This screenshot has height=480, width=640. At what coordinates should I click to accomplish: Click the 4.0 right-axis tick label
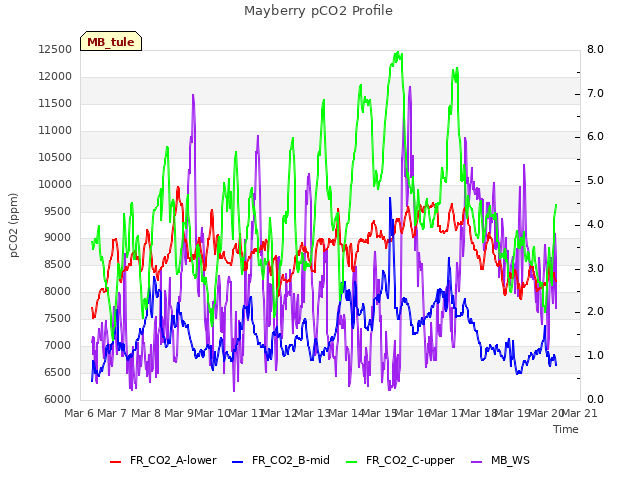[x=596, y=224]
